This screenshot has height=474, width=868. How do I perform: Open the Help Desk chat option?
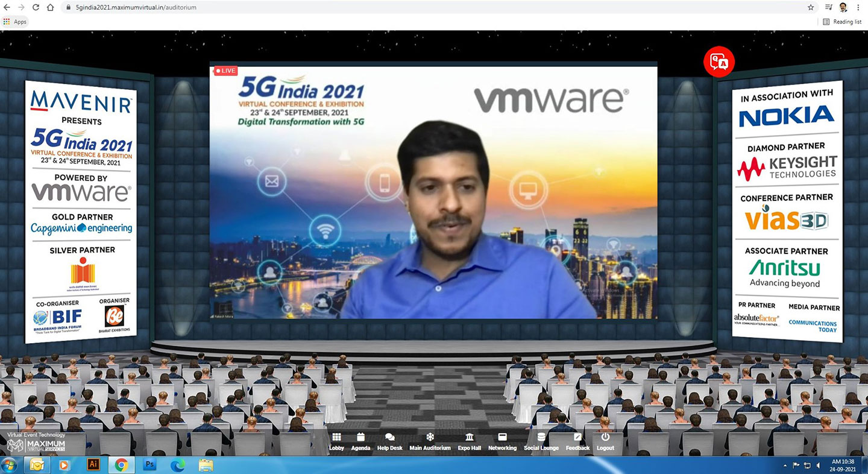(389, 441)
